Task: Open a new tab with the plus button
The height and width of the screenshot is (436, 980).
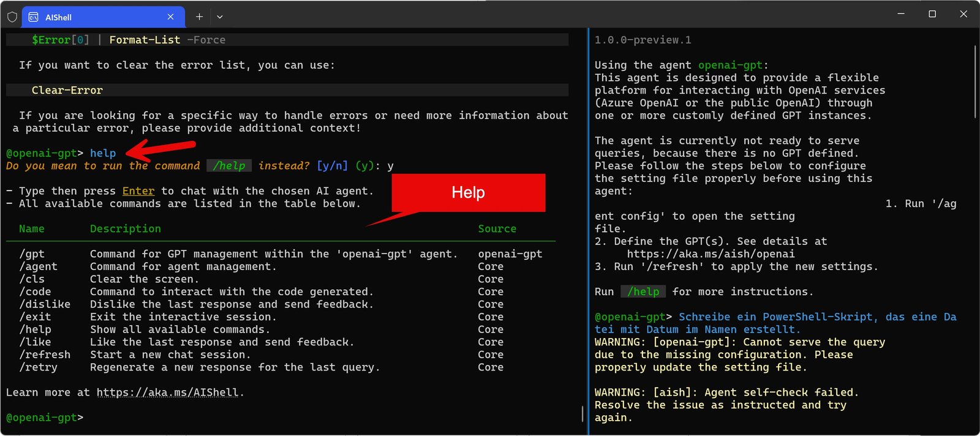Action: pos(199,17)
